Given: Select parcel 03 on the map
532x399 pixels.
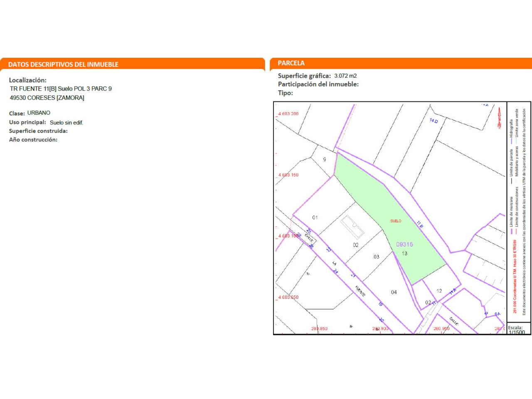Looking at the screenshot, I should click(x=376, y=257).
